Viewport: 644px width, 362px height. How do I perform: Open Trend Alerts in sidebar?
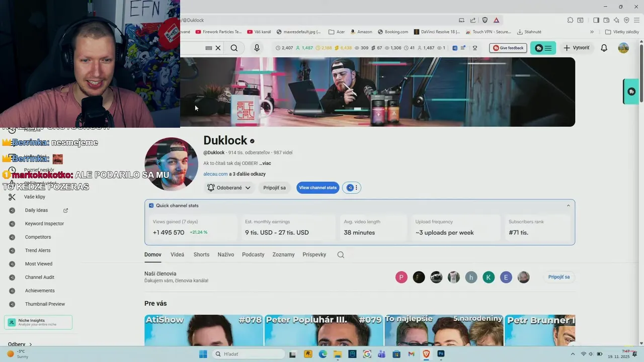coord(38,250)
